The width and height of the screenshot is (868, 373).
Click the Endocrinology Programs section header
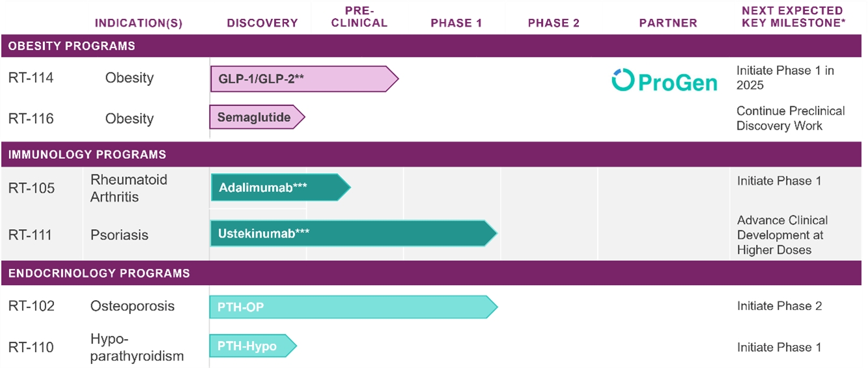99,273
